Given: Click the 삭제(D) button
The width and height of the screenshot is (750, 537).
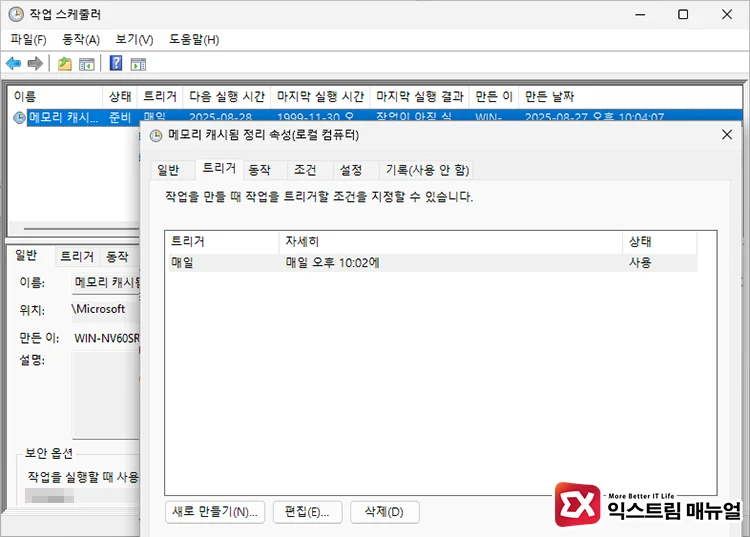Looking at the screenshot, I should (385, 512).
